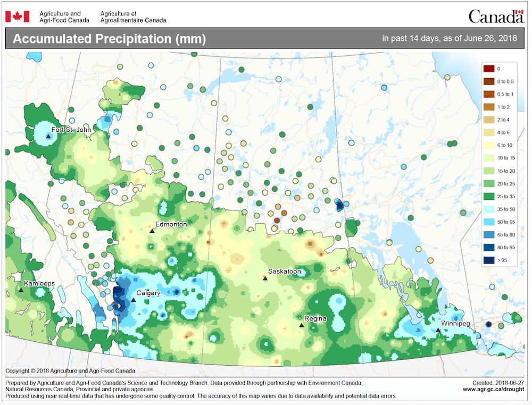The width and height of the screenshot is (532, 405).
Task: Click the 0.5 to 1 legend swatch
Action: point(489,94)
